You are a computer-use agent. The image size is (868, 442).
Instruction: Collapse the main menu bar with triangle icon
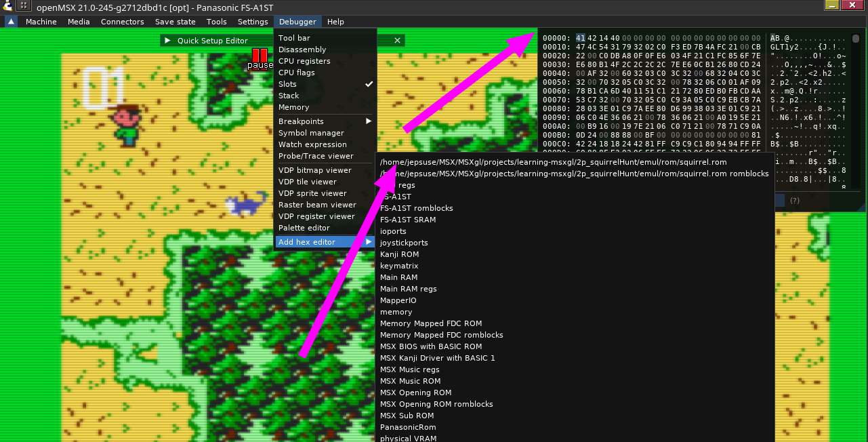[12, 22]
